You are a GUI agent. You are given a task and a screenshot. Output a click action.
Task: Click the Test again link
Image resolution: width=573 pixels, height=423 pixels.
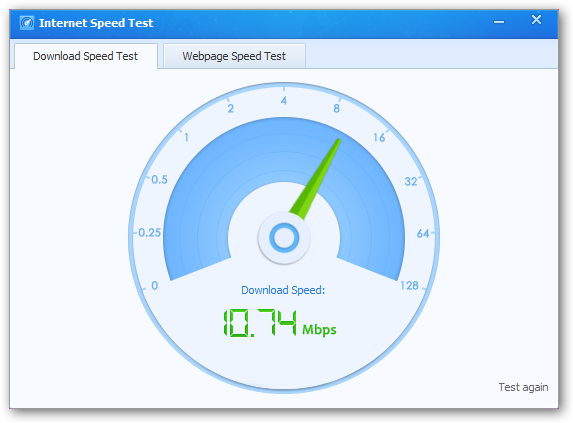pyautogui.click(x=523, y=387)
